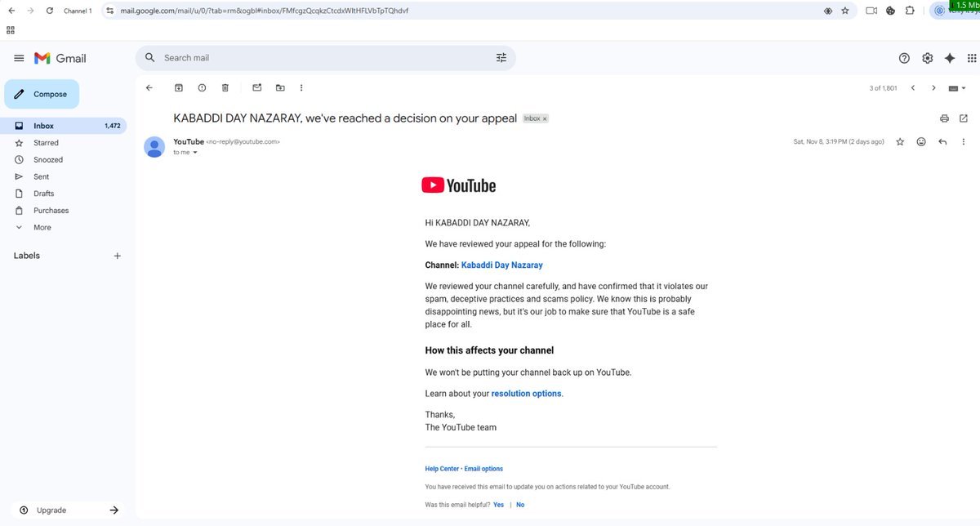Viewport: 980px width, 526px height.
Task: Open browser extensions puzzle icon
Action: coord(910,11)
